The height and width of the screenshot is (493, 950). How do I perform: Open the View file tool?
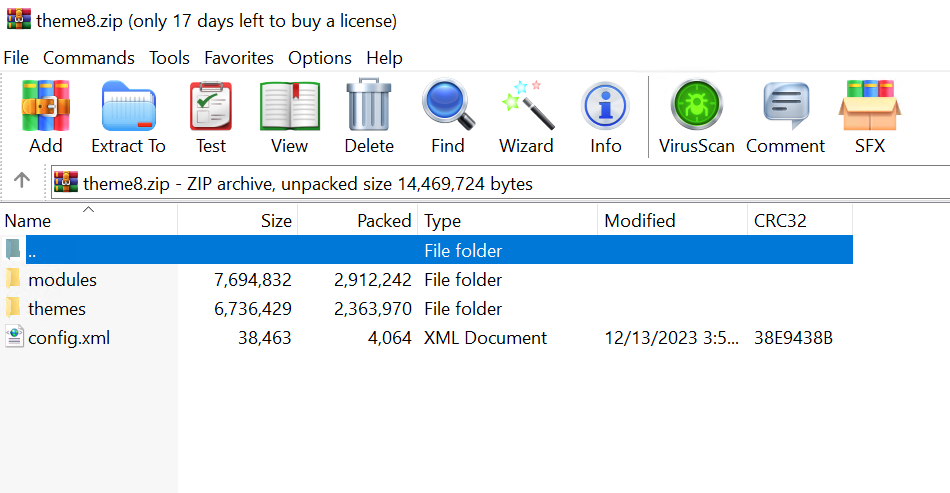tap(289, 116)
